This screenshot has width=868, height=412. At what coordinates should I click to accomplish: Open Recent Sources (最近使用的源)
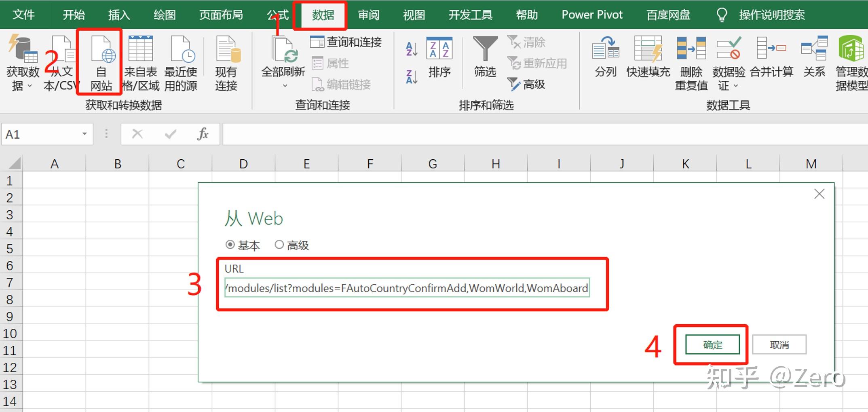pyautogui.click(x=181, y=63)
